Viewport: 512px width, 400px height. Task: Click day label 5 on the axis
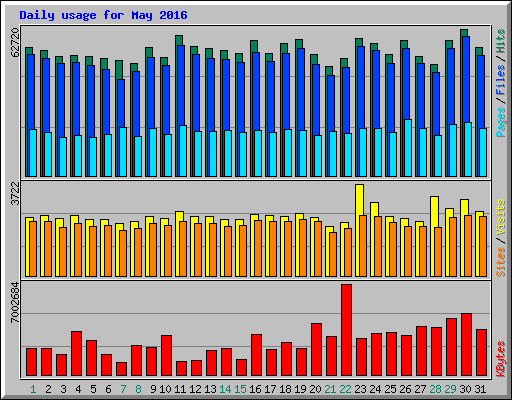[93, 389]
